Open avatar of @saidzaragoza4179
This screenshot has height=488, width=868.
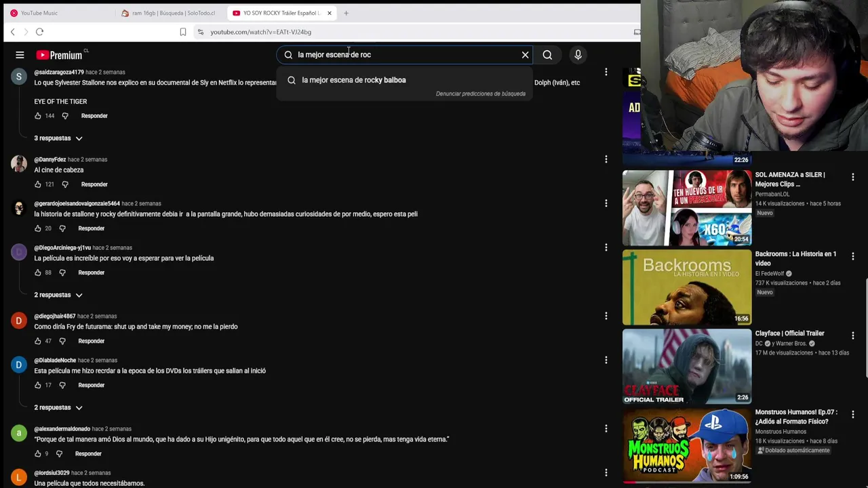point(19,76)
